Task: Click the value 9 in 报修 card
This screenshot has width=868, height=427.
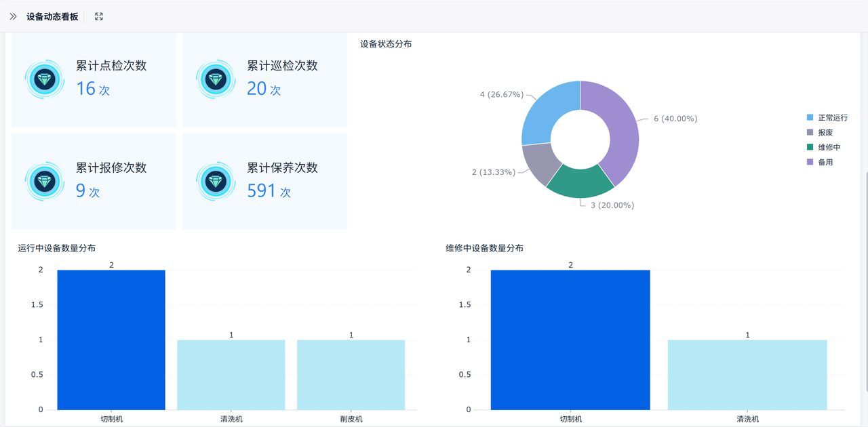Action: pos(81,190)
